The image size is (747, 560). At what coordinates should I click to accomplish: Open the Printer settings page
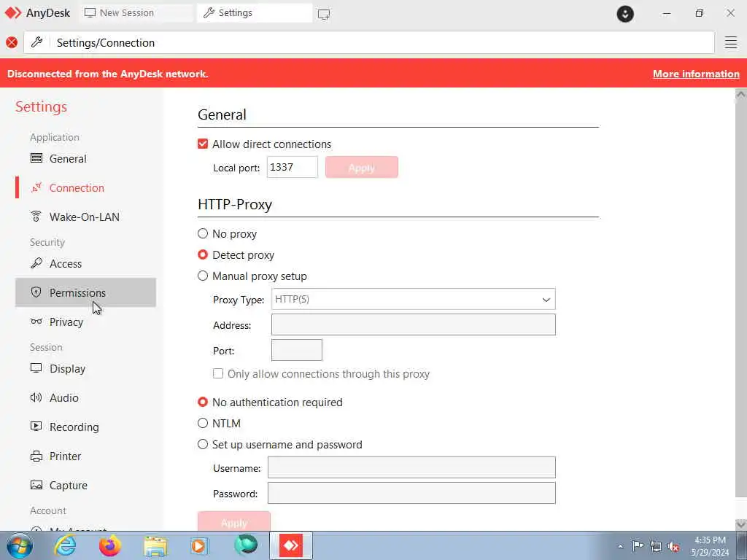[x=86, y=456]
